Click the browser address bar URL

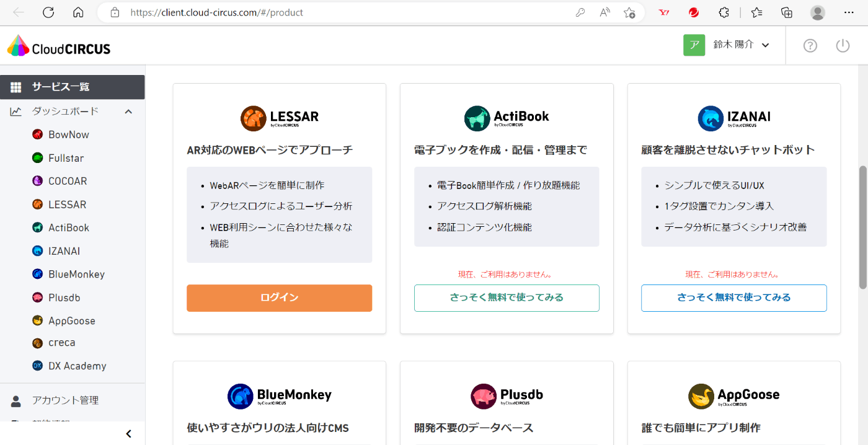click(x=216, y=12)
